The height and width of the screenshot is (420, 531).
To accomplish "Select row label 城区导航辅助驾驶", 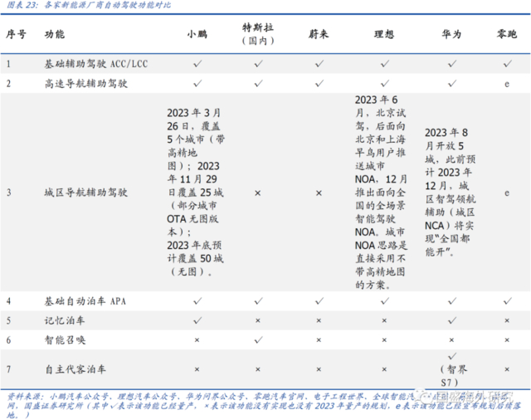I will pyautogui.click(x=86, y=193).
